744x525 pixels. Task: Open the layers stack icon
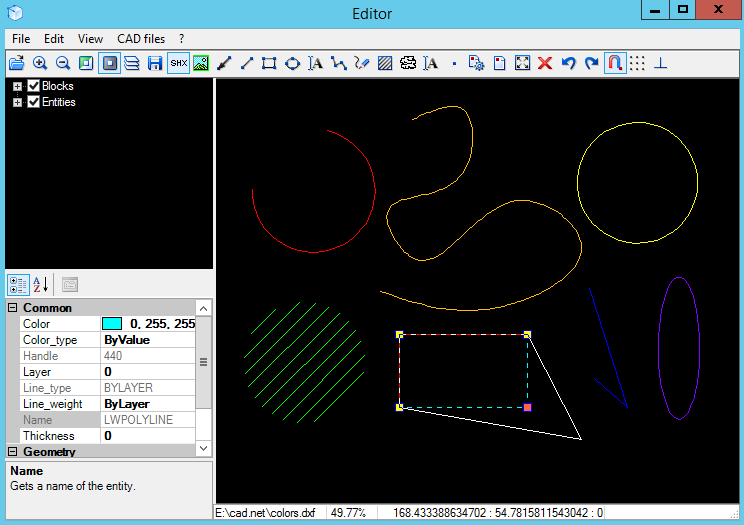coord(132,63)
